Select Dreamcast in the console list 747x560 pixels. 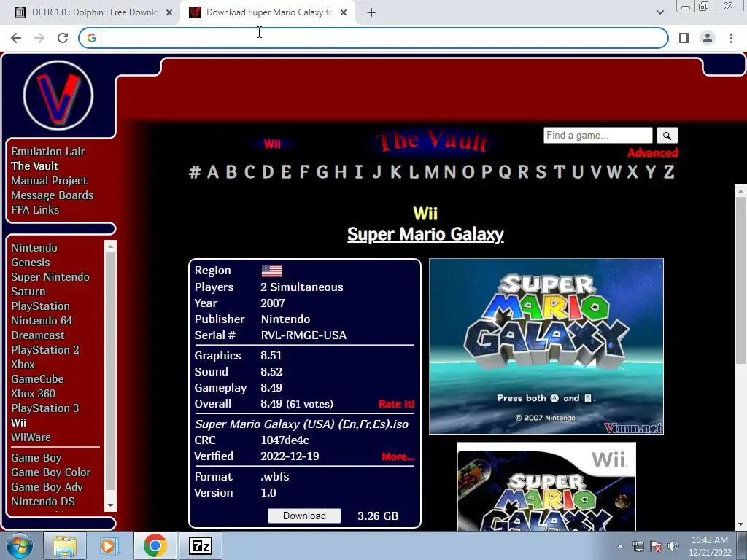point(38,335)
